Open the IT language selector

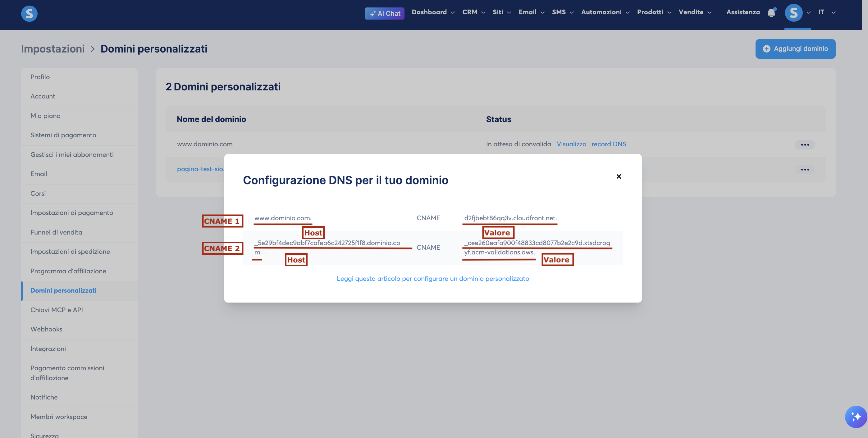[827, 12]
